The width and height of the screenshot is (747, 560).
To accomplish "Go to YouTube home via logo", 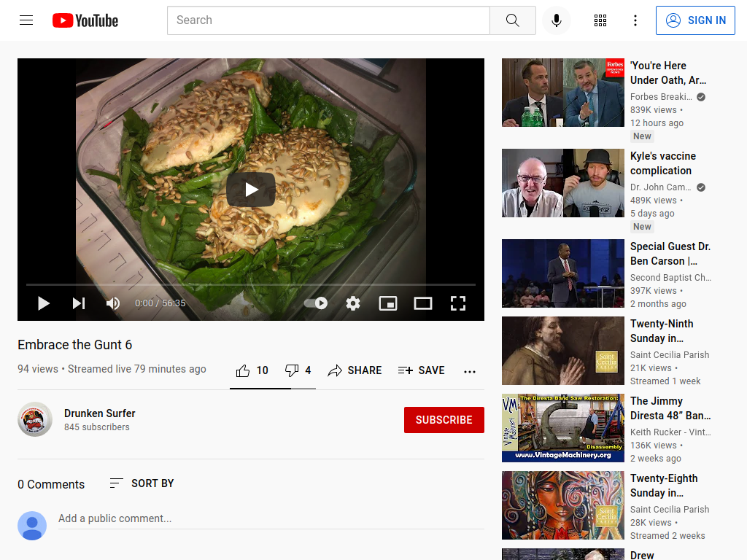I will pyautogui.click(x=85, y=20).
